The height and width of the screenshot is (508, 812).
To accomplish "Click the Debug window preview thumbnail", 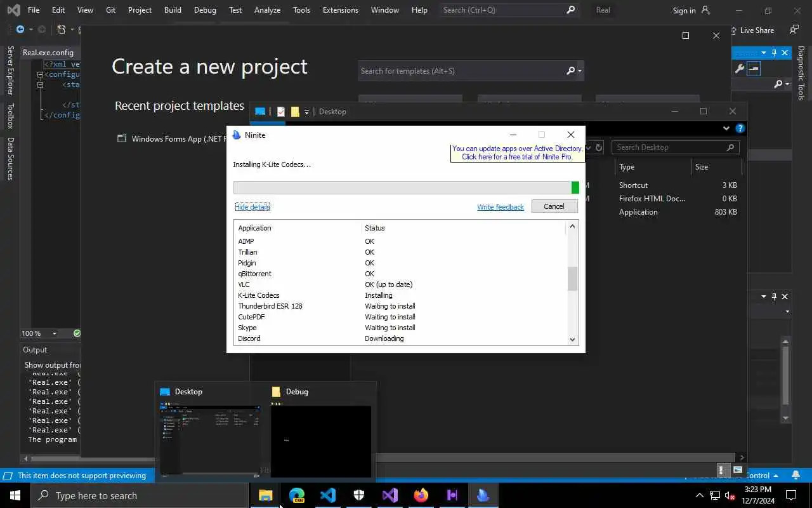I will (x=321, y=439).
